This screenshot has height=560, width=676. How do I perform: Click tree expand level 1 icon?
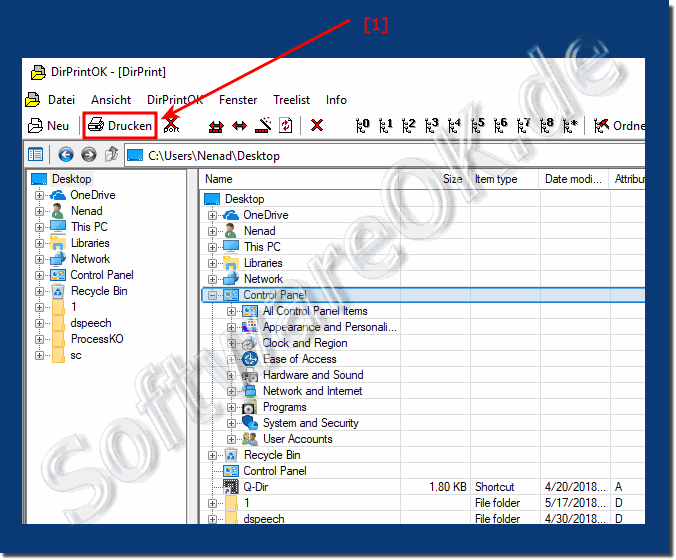(x=386, y=125)
